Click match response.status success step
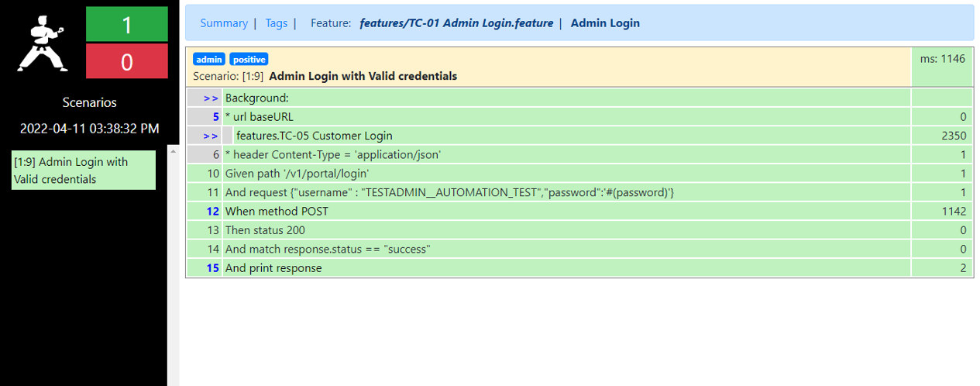 coord(327,249)
